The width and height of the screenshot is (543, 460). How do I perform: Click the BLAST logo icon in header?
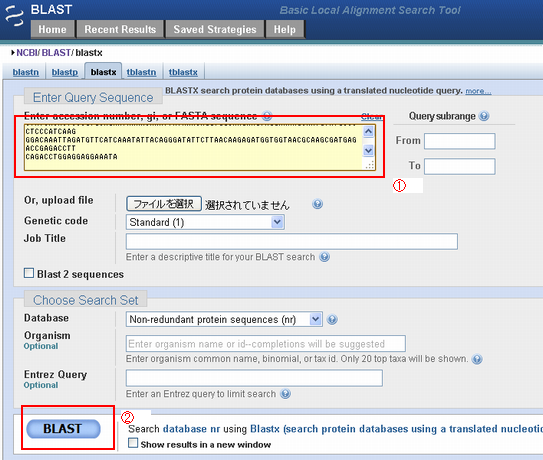[14, 16]
